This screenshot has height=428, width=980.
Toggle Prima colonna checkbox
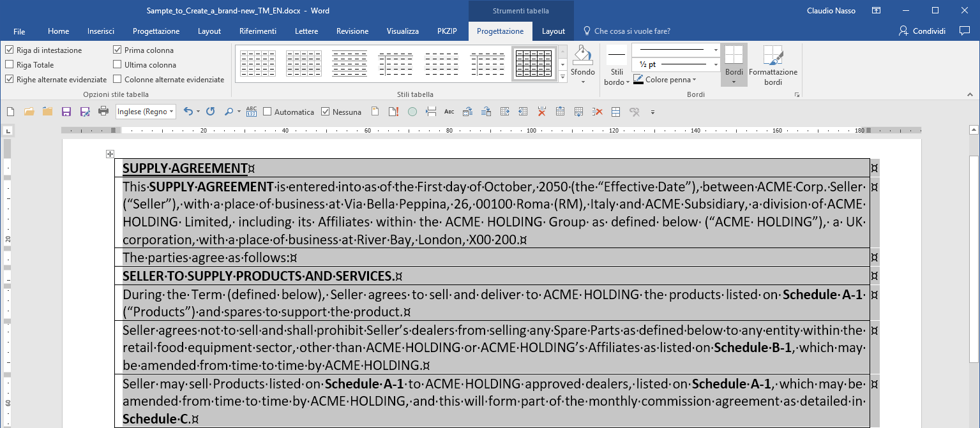(117, 50)
